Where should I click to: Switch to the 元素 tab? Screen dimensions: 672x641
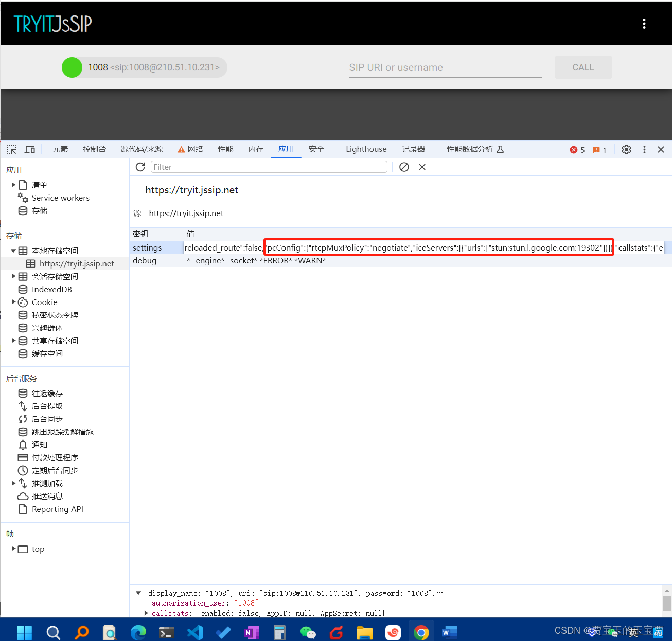tap(60, 149)
